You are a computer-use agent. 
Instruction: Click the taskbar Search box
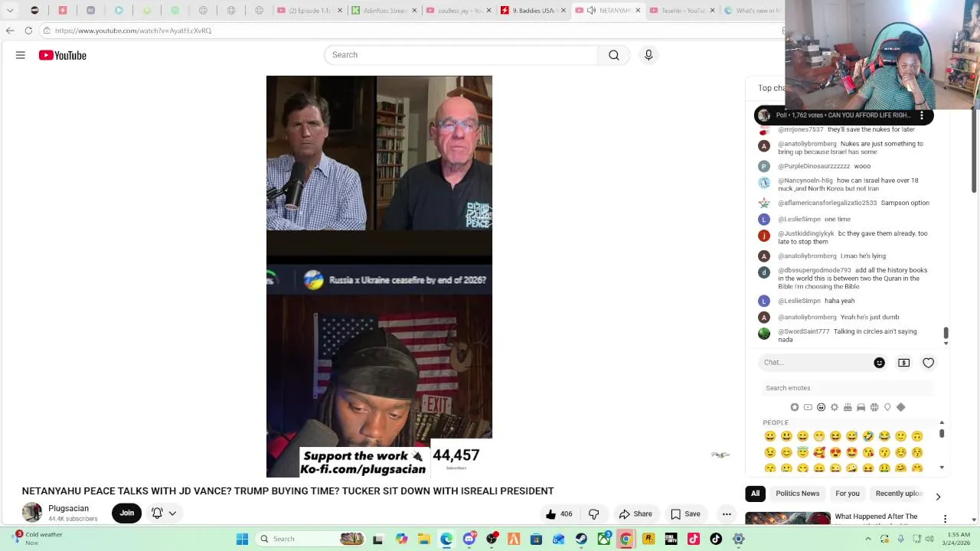pos(310,539)
